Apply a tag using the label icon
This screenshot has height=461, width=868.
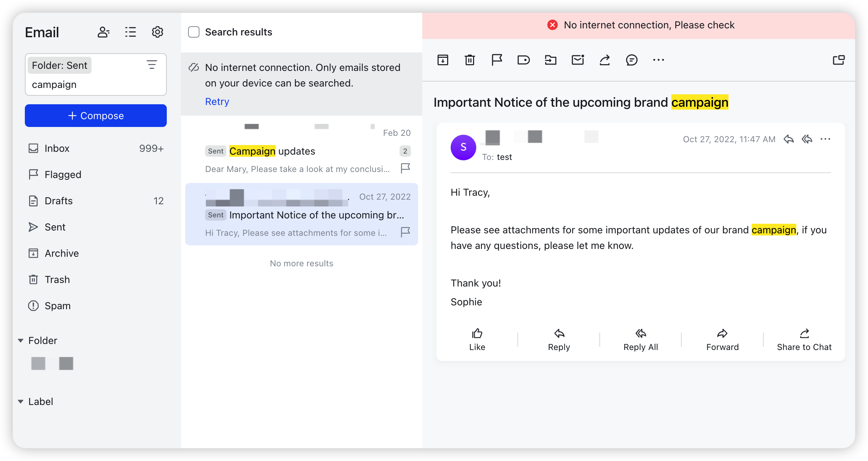[x=523, y=60]
